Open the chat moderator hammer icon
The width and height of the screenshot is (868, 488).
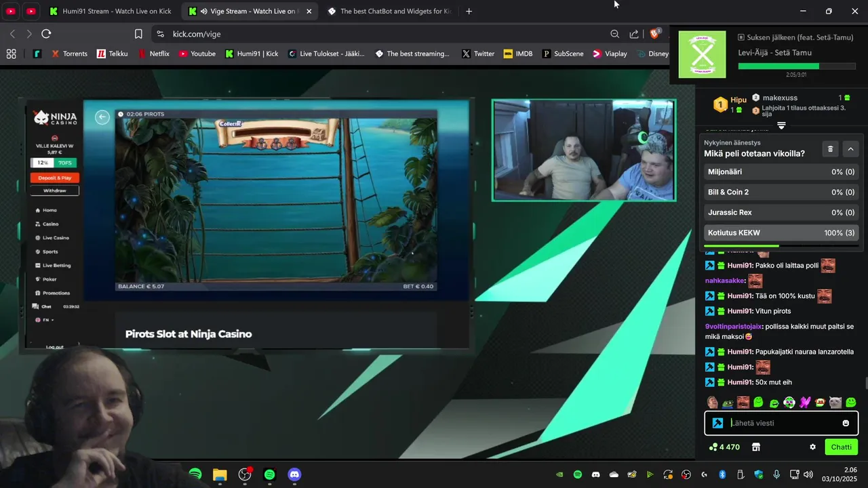[x=717, y=423]
